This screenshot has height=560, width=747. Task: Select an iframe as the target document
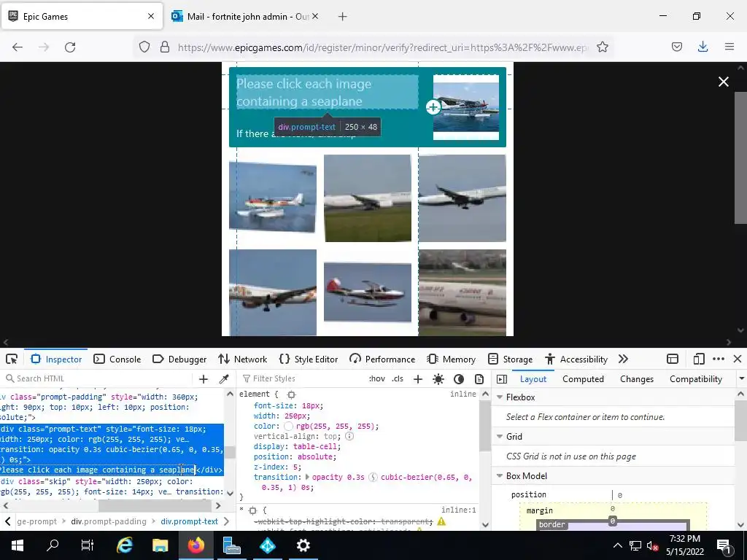[x=672, y=359]
